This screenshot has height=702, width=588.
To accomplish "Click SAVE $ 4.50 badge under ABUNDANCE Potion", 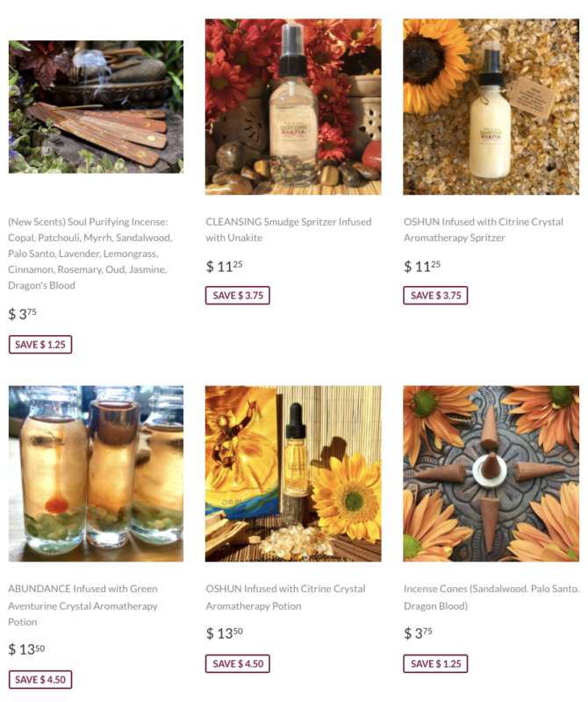I will (x=40, y=679).
